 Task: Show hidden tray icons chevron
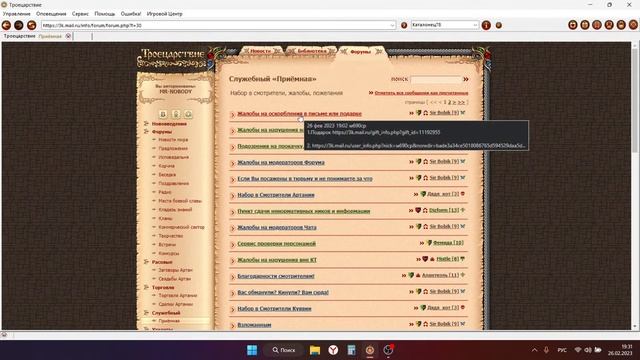click(534, 350)
